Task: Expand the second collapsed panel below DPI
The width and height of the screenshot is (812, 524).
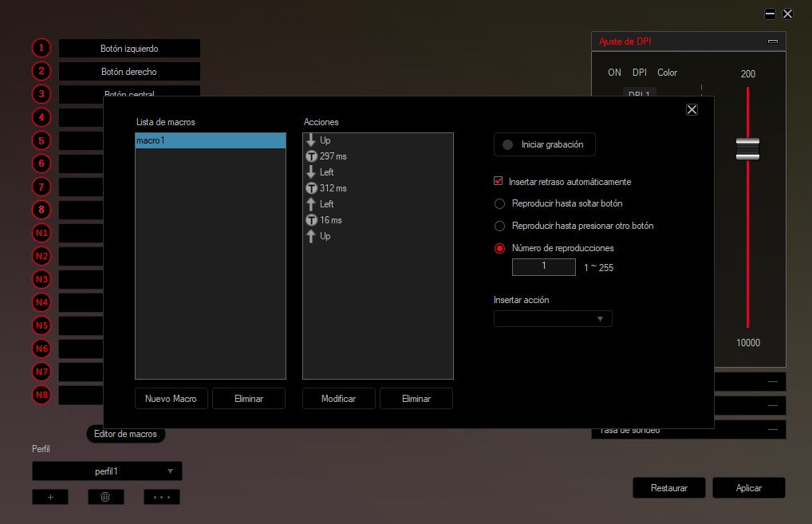Action: (x=773, y=405)
